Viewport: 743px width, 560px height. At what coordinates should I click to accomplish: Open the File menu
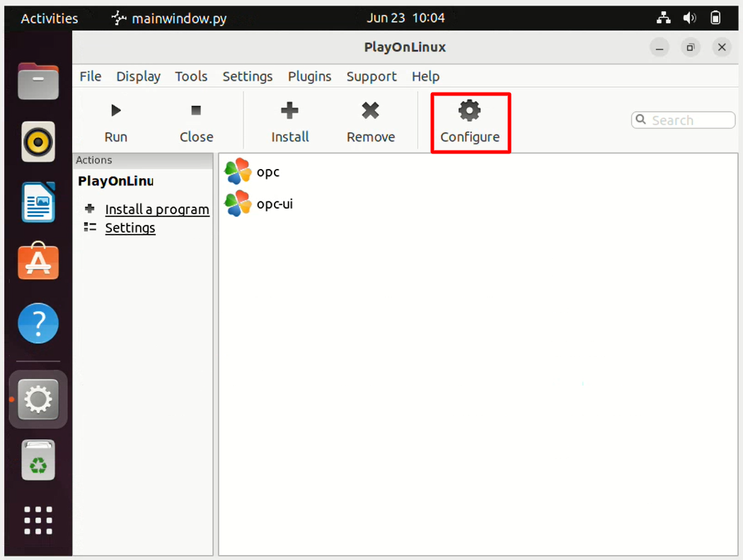[91, 76]
